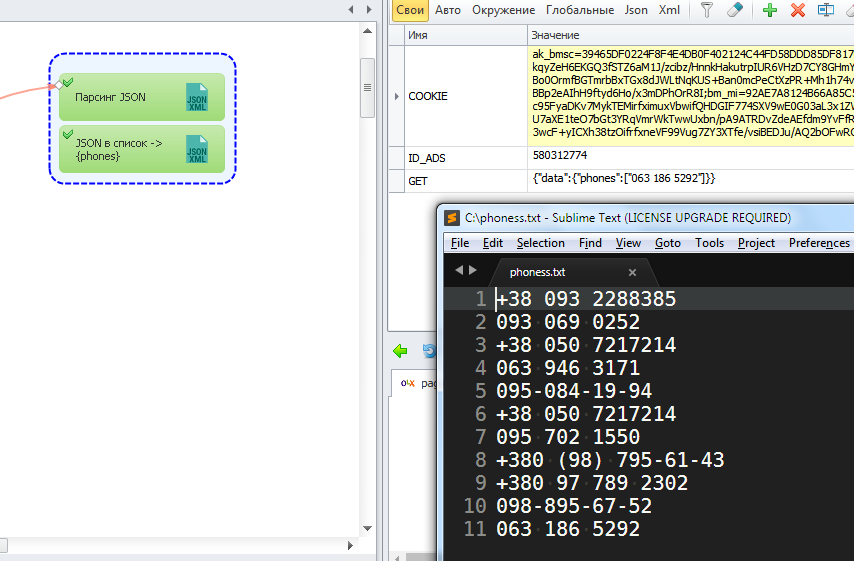Click the Sublime Text title bar icon

pyautogui.click(x=452, y=218)
